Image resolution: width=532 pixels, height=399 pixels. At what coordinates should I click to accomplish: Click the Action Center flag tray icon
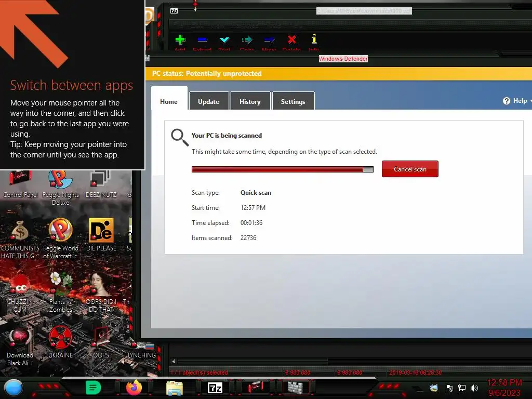449,388
